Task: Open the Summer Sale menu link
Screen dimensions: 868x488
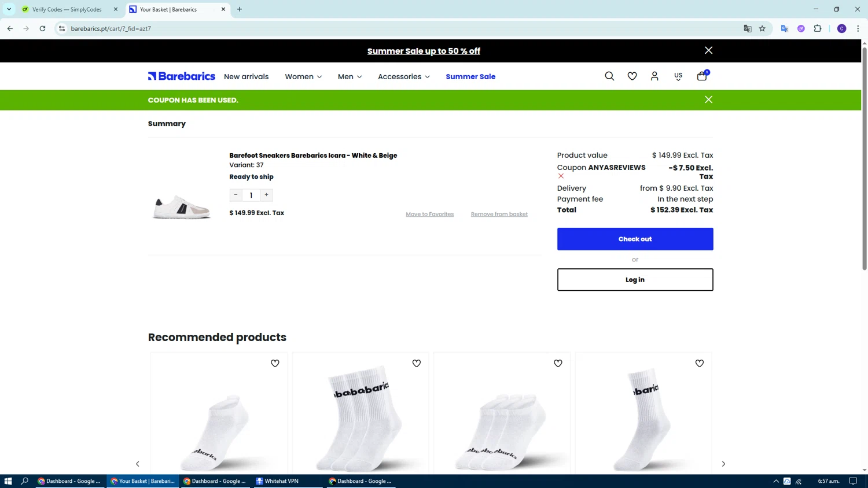Action: [470, 76]
